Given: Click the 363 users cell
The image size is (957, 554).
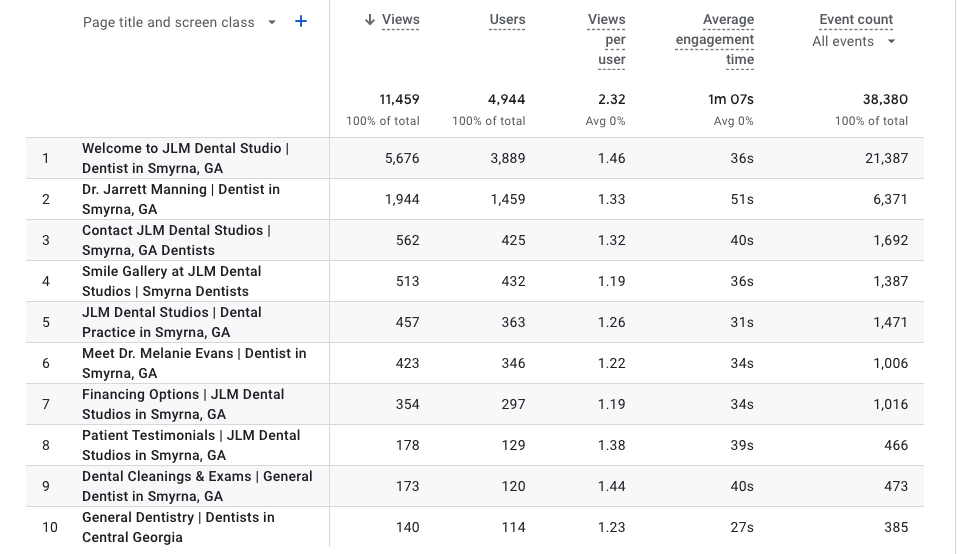Looking at the screenshot, I should pyautogui.click(x=513, y=322).
